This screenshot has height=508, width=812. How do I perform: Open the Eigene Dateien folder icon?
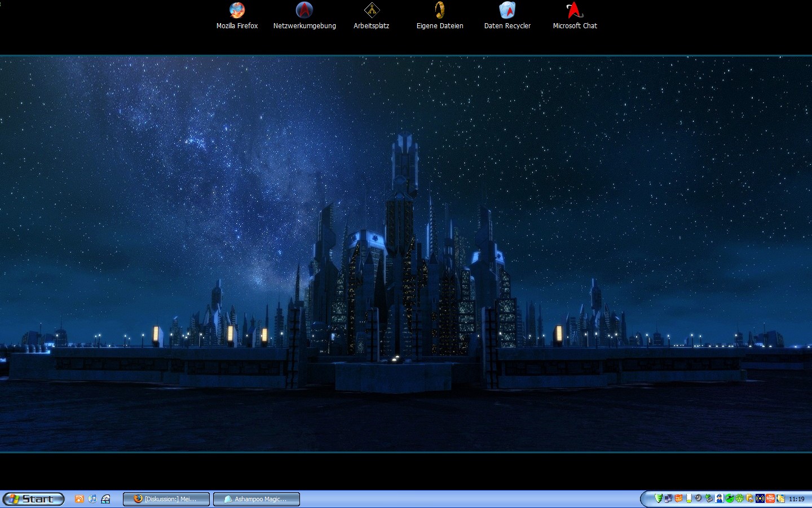point(440,11)
